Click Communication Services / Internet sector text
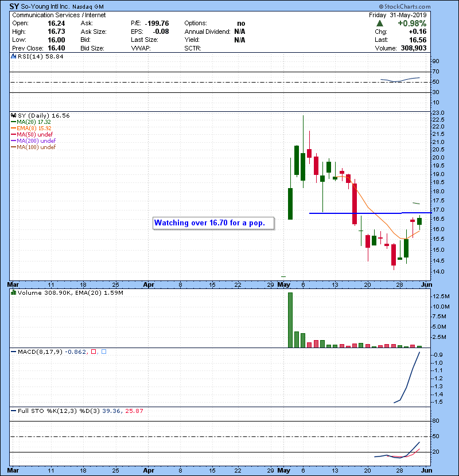 coord(59,15)
